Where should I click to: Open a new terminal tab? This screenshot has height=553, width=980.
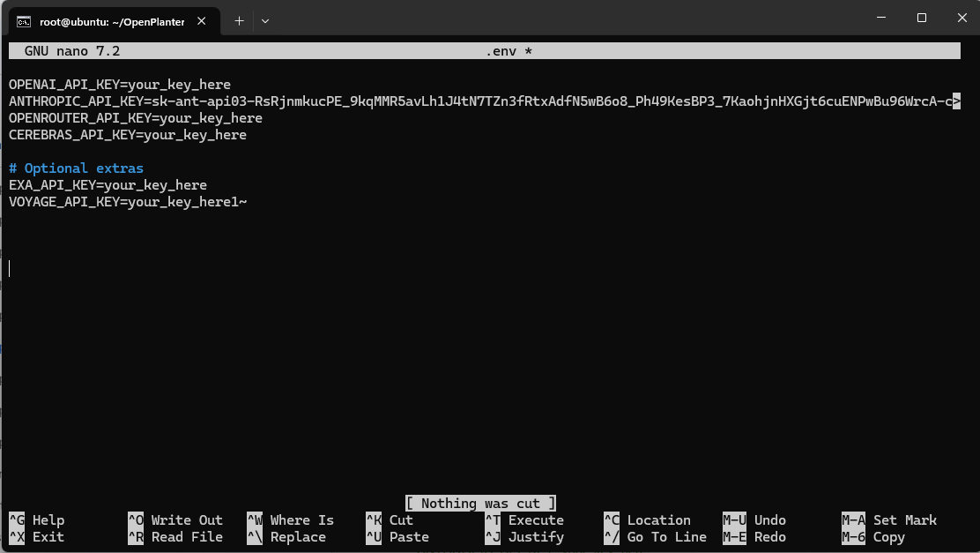[x=239, y=20]
